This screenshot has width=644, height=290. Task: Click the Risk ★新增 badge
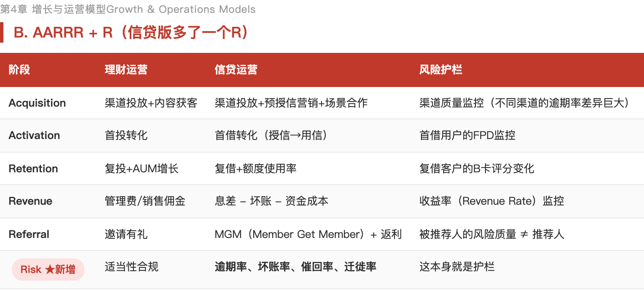click(x=48, y=270)
